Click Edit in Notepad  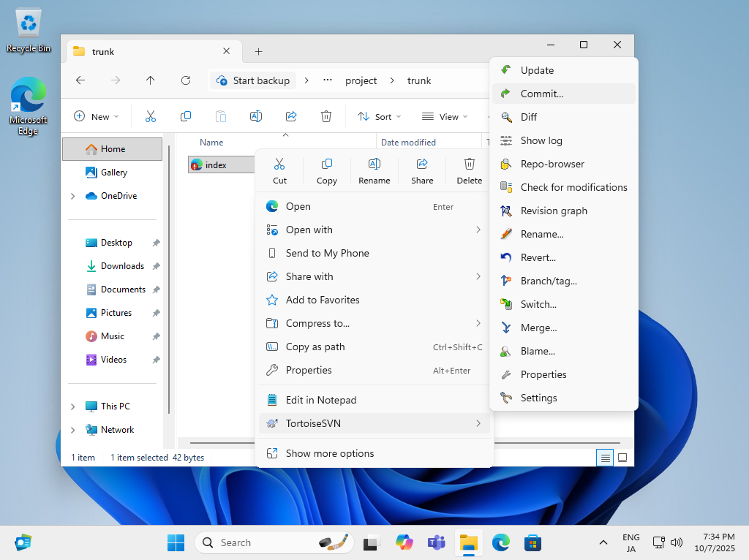tap(320, 400)
